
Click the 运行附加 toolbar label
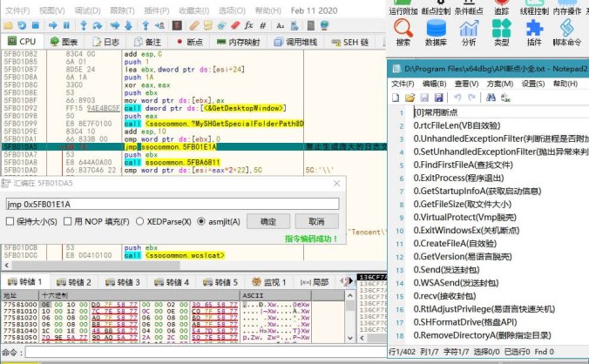pyautogui.click(x=403, y=11)
